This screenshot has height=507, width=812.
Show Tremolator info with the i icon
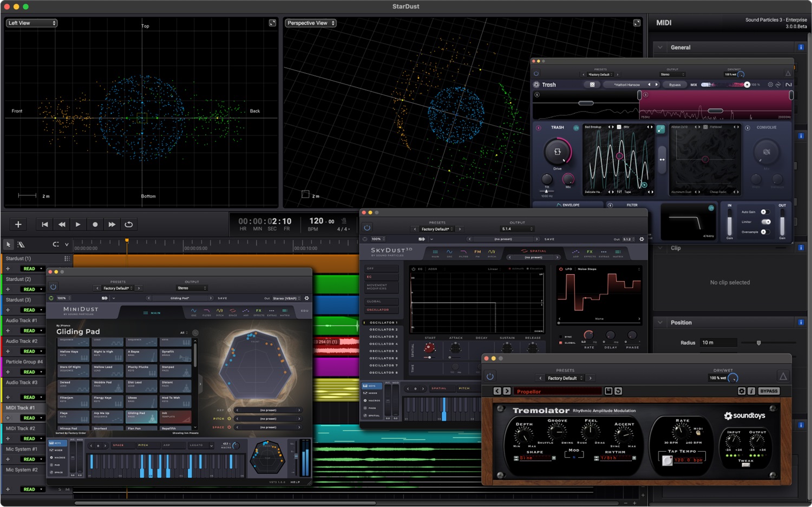click(751, 391)
